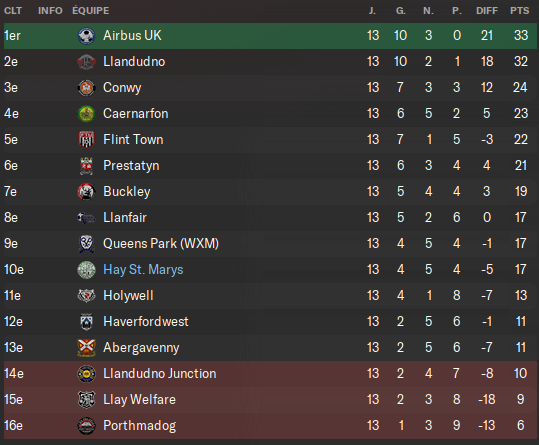Open the Llay Welfare team row
The width and height of the screenshot is (539, 445).
[x=270, y=400]
